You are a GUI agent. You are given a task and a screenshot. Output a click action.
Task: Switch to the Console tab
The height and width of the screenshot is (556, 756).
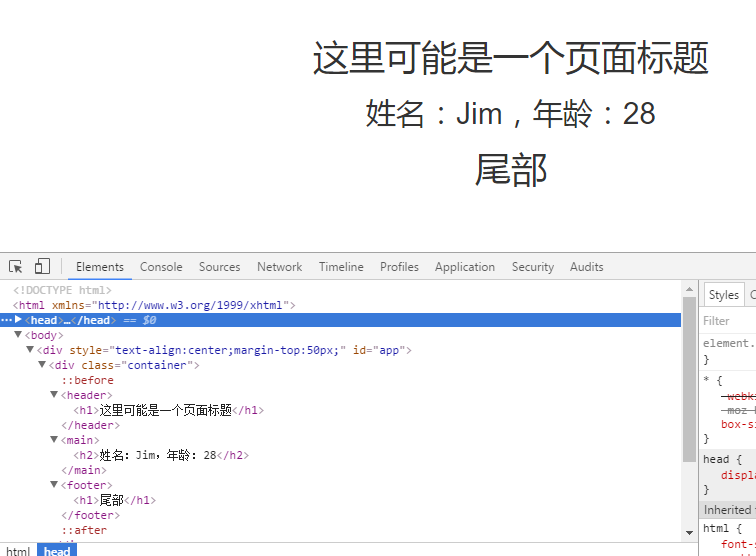[x=161, y=267]
